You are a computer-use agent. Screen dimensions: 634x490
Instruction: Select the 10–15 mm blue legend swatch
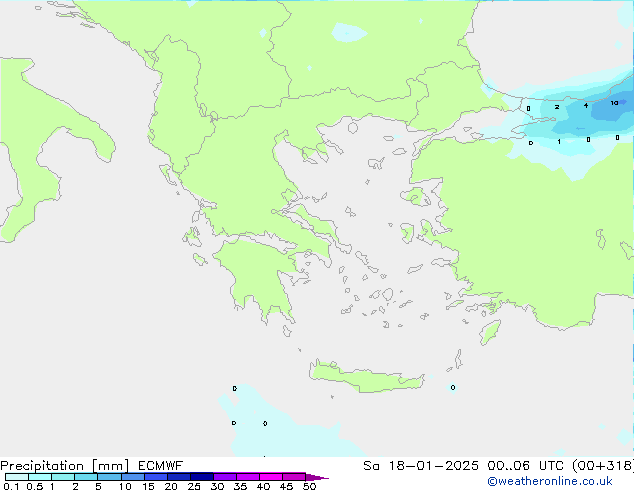pyautogui.click(x=132, y=477)
